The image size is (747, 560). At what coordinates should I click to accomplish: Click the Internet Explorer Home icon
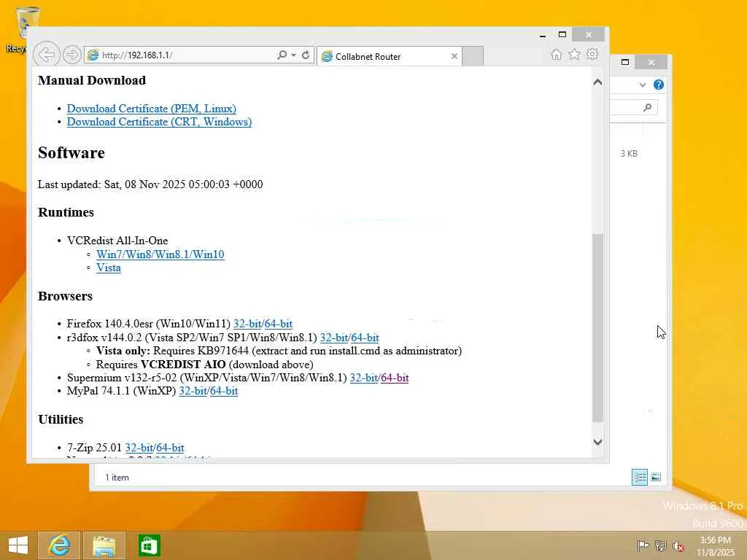pos(557,54)
